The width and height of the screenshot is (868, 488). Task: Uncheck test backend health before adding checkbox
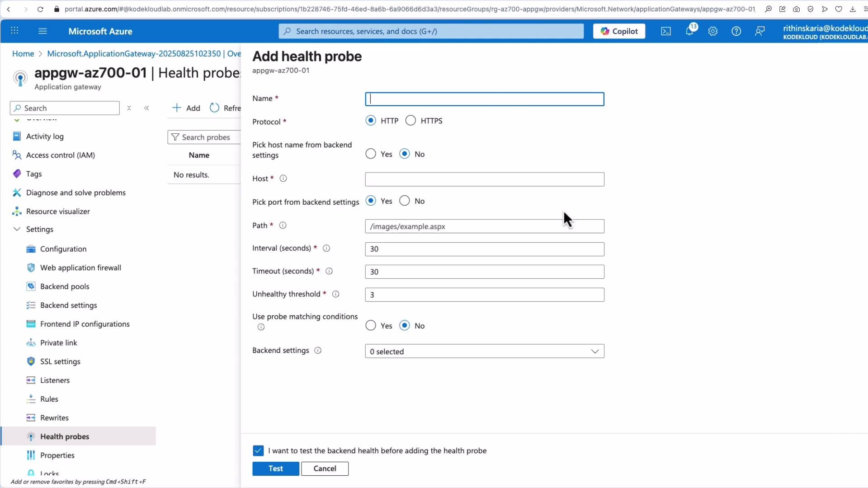tap(258, 450)
